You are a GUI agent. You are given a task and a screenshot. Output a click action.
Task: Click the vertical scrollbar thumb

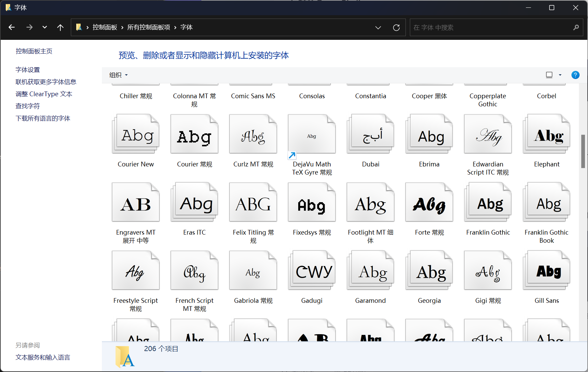pyautogui.click(x=583, y=151)
